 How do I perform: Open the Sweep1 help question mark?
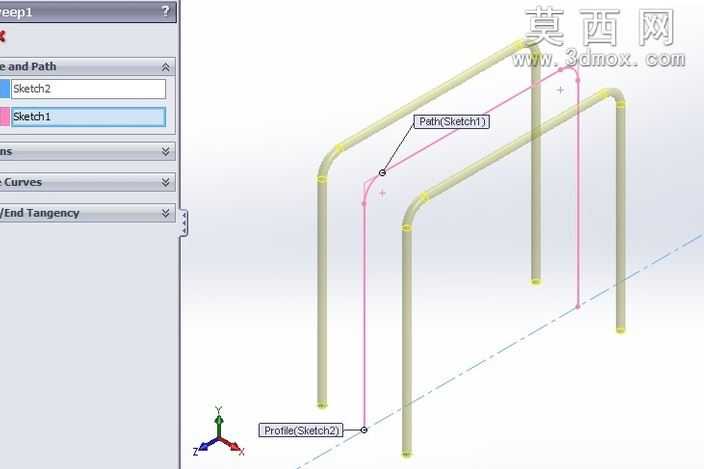click(x=165, y=11)
